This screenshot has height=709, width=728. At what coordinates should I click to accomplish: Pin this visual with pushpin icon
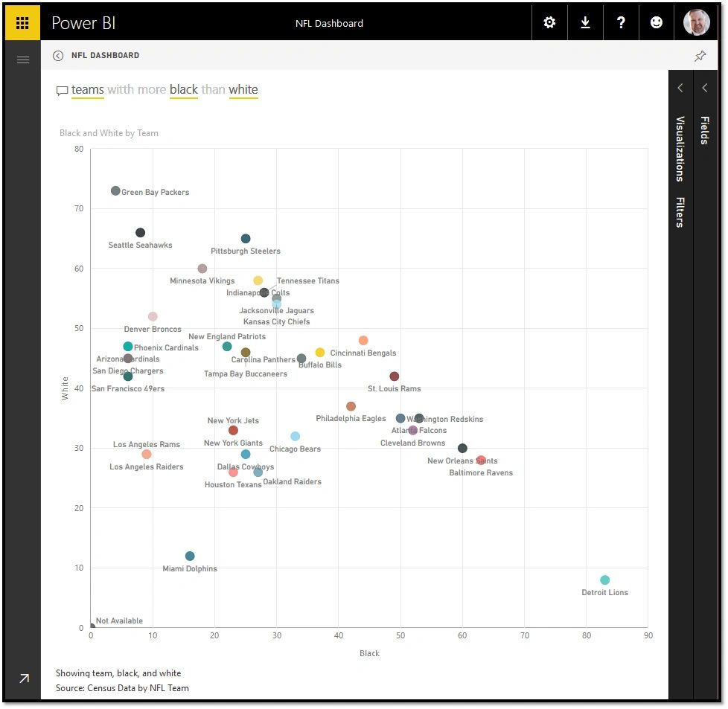point(700,56)
